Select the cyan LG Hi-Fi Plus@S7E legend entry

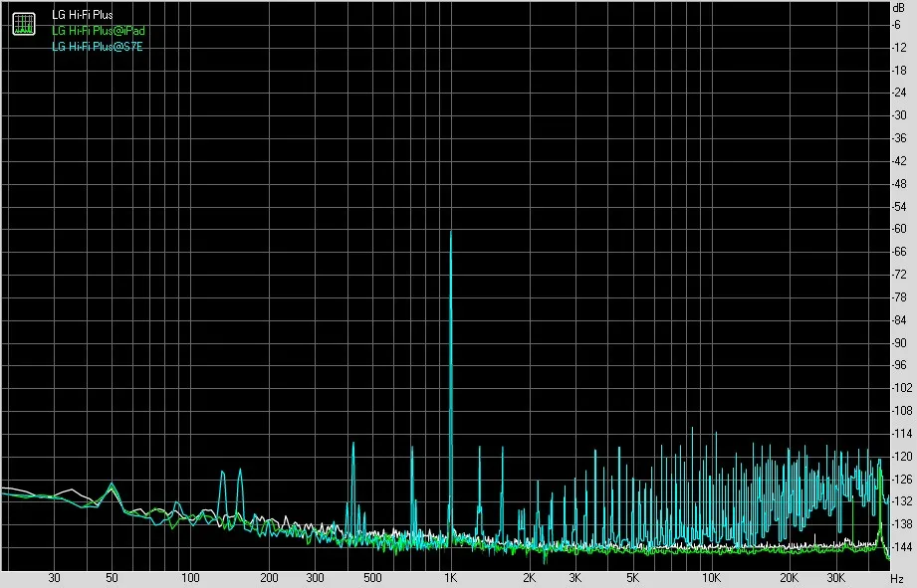pyautogui.click(x=98, y=46)
